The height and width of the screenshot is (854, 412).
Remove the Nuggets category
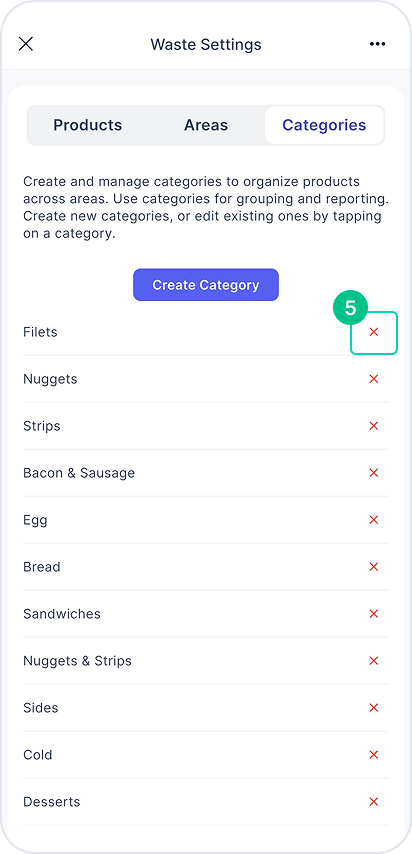coord(374,379)
